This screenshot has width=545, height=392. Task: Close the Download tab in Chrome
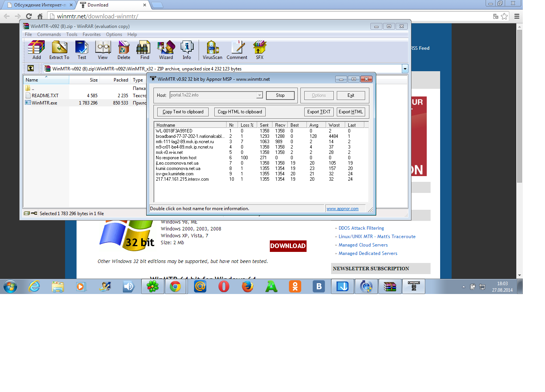point(145,5)
